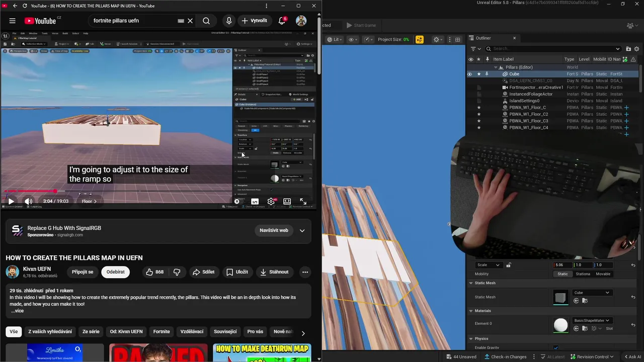Click the Sdílet share button
The height and width of the screenshot is (362, 644).
[x=203, y=272]
